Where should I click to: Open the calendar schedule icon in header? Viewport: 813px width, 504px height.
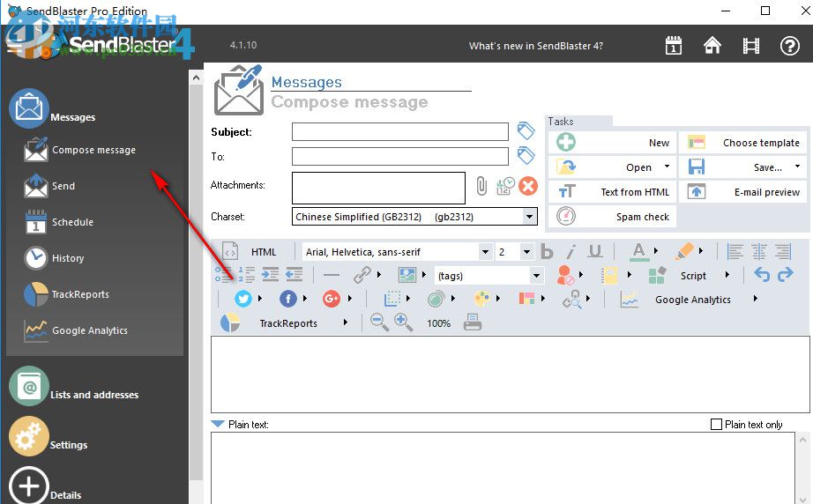coord(673,46)
